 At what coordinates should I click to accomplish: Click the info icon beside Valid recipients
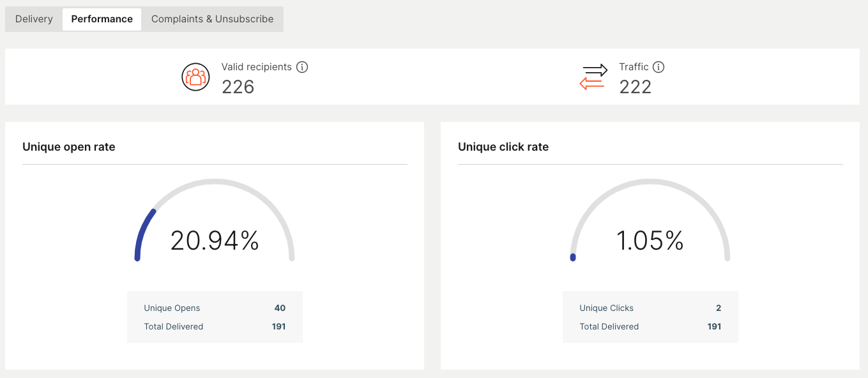click(x=302, y=67)
